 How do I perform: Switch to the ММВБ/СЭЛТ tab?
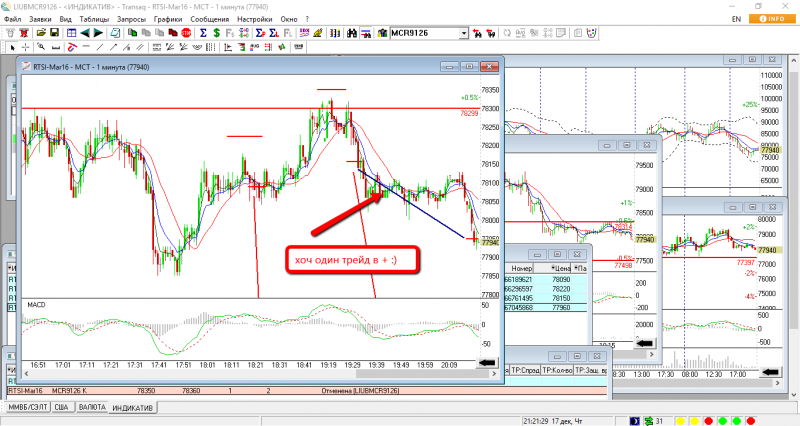coord(28,407)
